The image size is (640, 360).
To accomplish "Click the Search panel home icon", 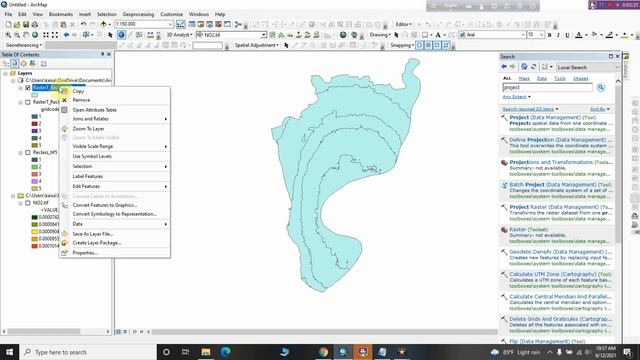I will coord(524,67).
